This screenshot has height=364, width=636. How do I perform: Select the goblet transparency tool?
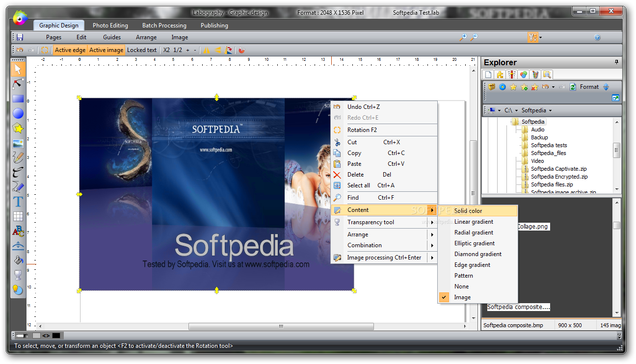click(18, 275)
